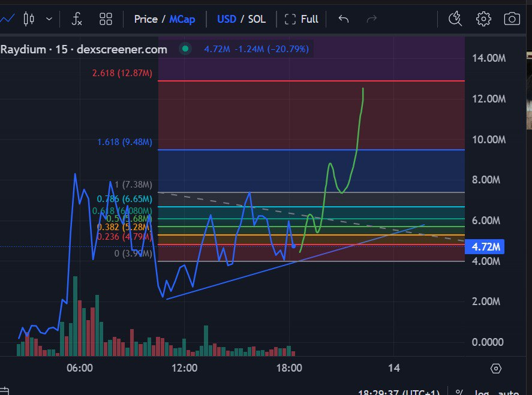
Task: Select the 0.382 (5.28M) Fibonacci label
Action: click(x=124, y=227)
